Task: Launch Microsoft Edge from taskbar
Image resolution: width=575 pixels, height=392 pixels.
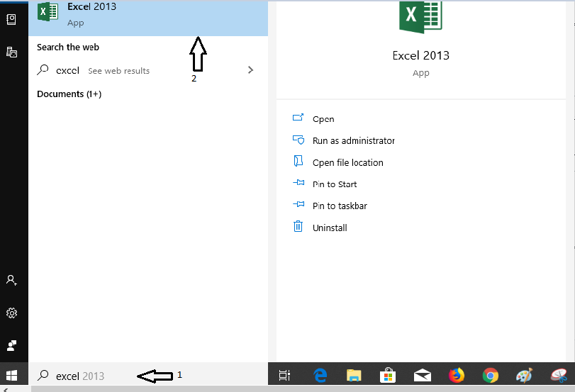Action: 320,375
